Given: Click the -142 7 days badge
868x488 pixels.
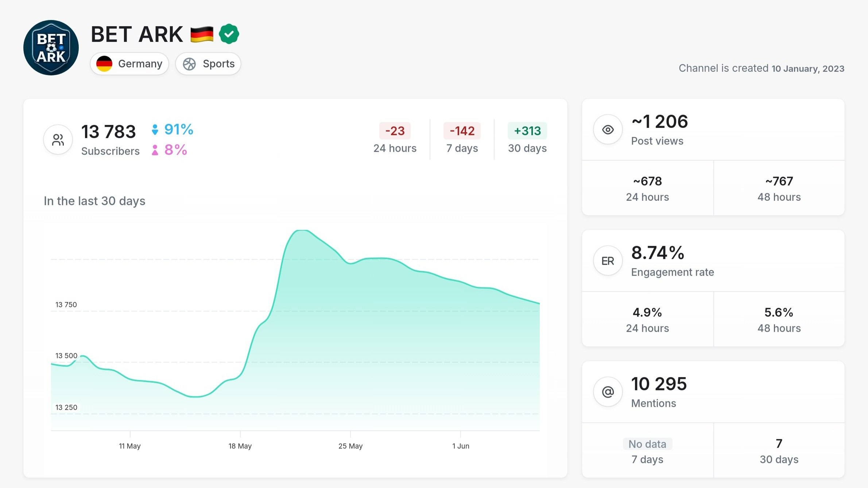Looking at the screenshot, I should click(462, 131).
